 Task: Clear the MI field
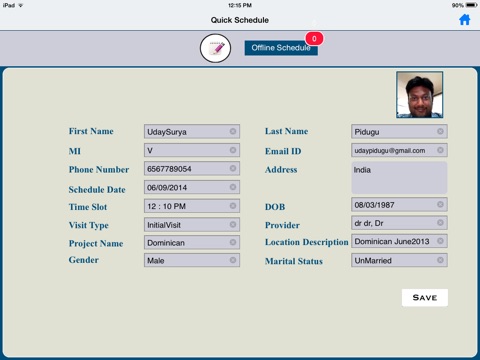pos(233,150)
